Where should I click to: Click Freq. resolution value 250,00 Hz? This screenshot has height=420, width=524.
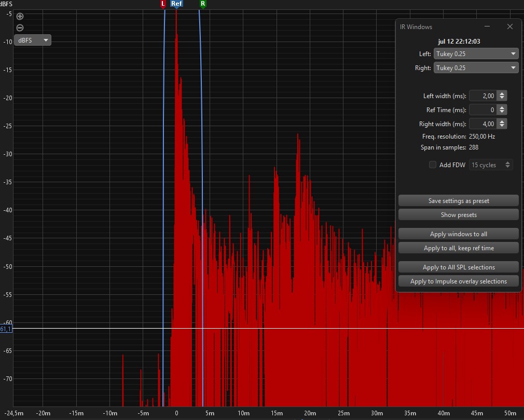tap(482, 137)
